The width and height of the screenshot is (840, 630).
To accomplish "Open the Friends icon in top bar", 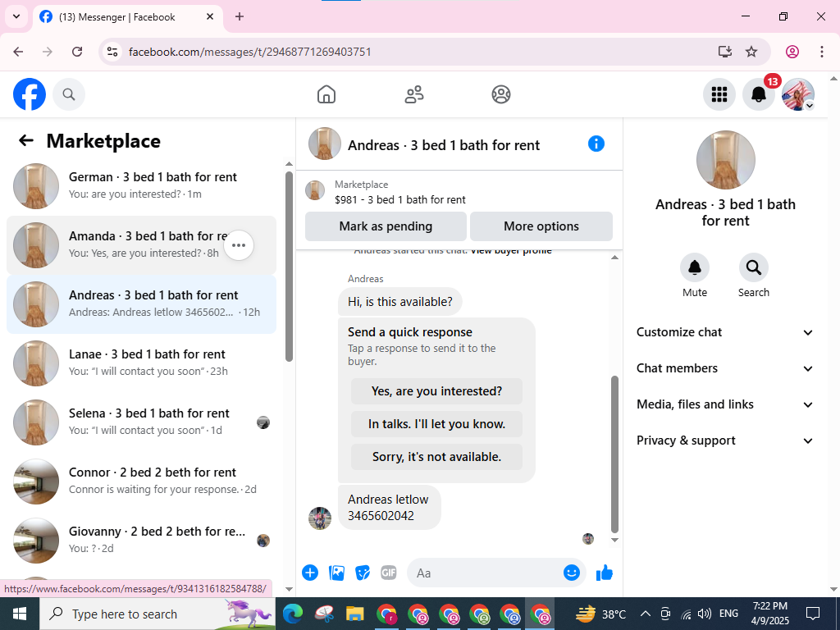I will [x=413, y=94].
